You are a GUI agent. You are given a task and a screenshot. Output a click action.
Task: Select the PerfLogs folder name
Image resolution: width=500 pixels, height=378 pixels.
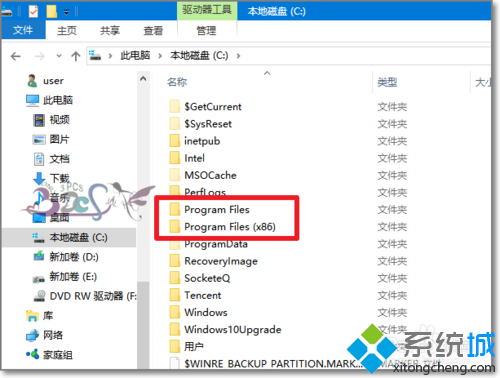click(205, 192)
